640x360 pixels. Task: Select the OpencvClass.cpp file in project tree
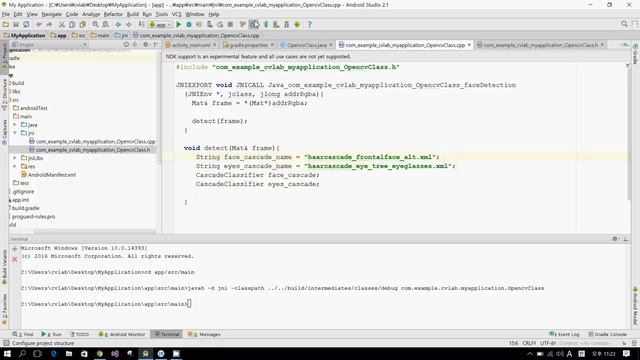point(92,141)
